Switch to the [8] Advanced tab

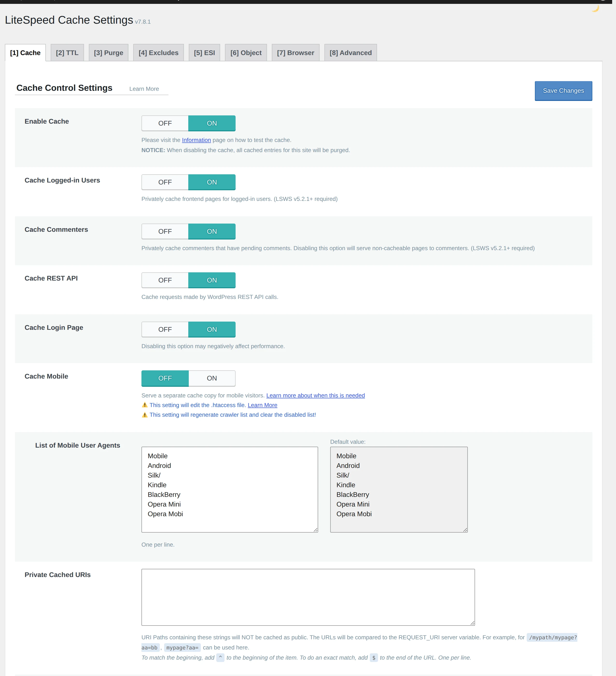point(350,53)
